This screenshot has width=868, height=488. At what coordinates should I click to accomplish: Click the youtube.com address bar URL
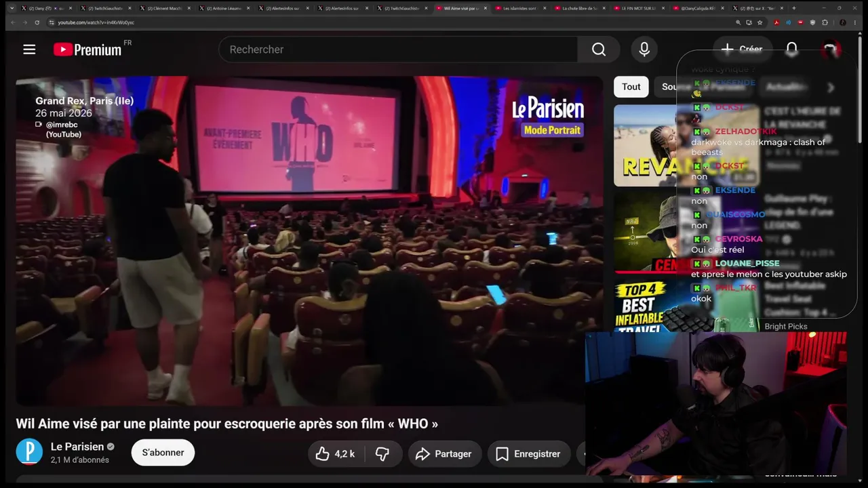(96, 22)
